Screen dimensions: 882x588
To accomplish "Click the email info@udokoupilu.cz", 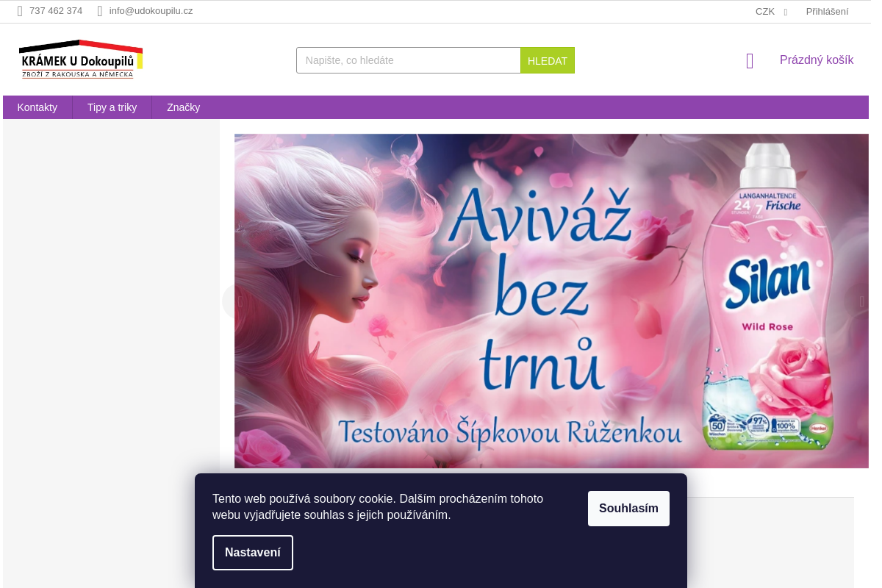I will 151,11.
